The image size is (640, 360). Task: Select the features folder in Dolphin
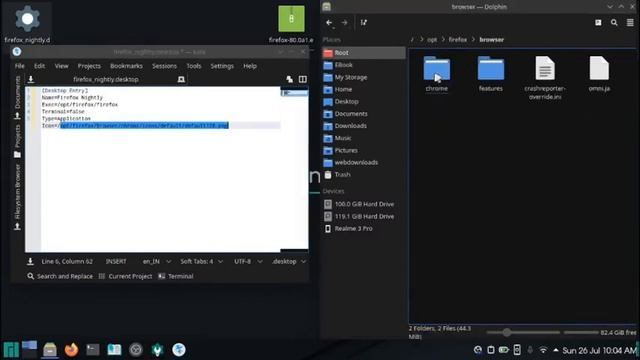point(491,74)
